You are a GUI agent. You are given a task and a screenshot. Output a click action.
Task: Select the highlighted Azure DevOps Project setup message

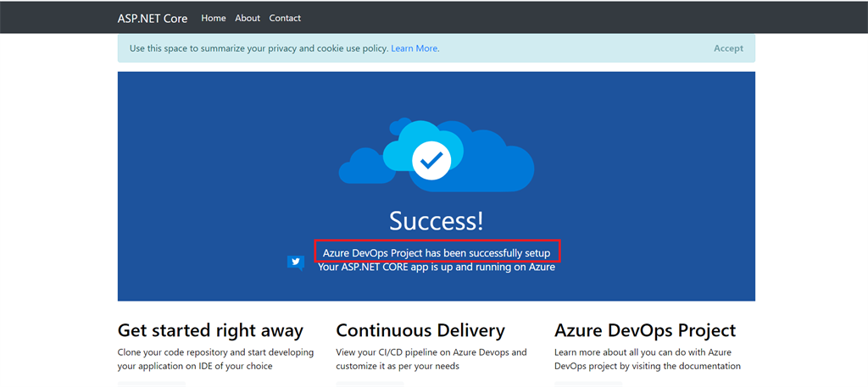tap(437, 253)
